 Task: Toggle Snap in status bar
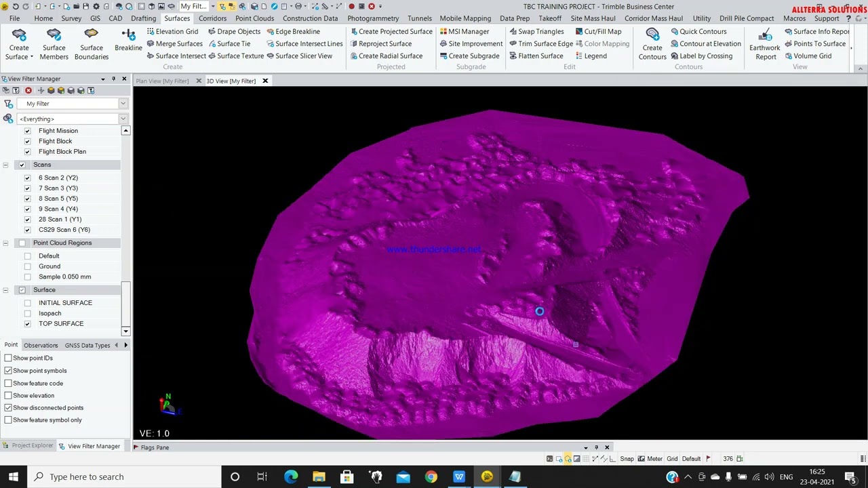pyautogui.click(x=627, y=459)
